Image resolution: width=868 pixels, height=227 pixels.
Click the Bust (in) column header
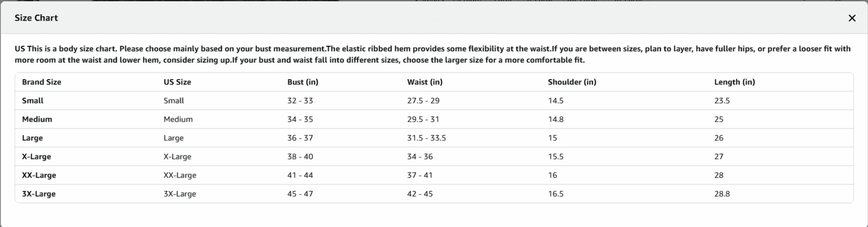coord(303,82)
